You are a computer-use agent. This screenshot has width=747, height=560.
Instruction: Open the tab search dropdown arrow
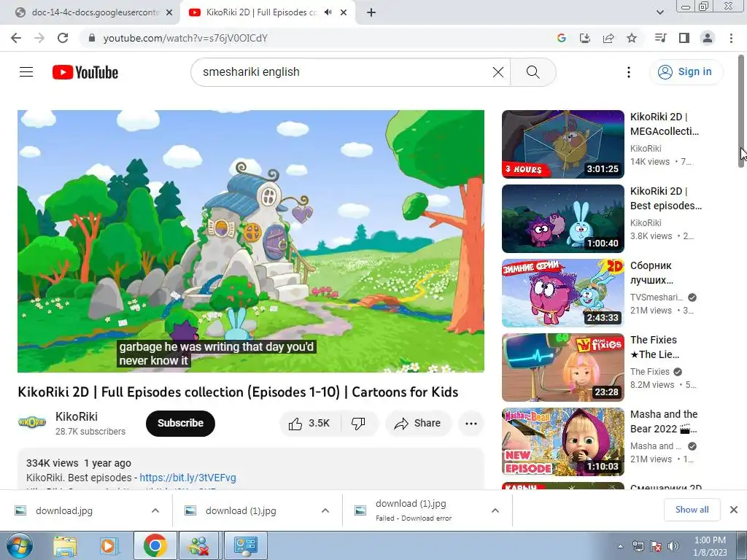(x=659, y=12)
